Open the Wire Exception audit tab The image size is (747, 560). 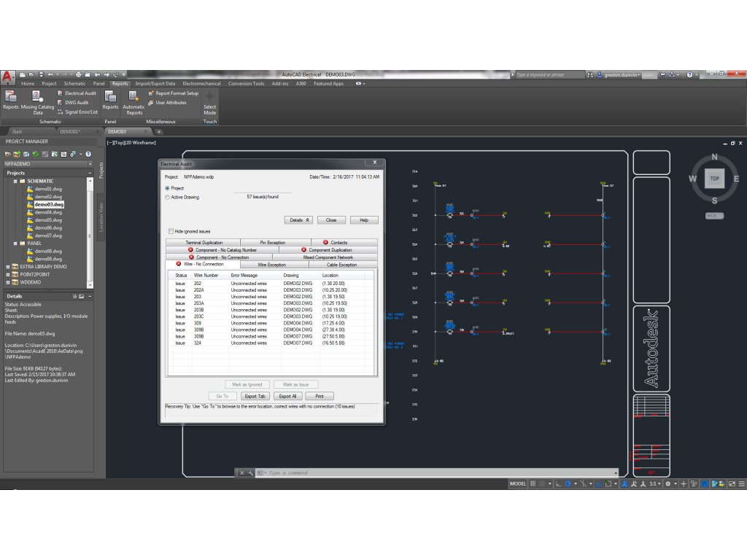click(274, 265)
